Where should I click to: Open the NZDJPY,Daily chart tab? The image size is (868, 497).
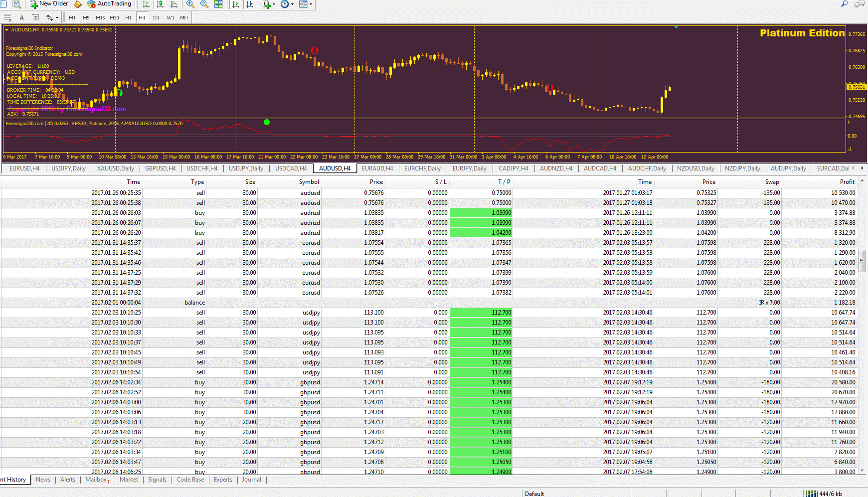click(x=742, y=168)
